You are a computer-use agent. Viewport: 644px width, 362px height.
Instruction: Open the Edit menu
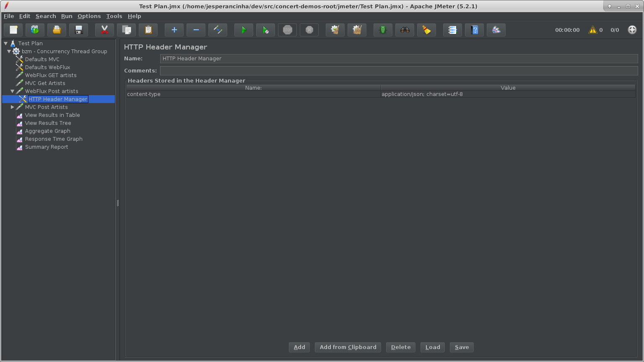(25, 16)
